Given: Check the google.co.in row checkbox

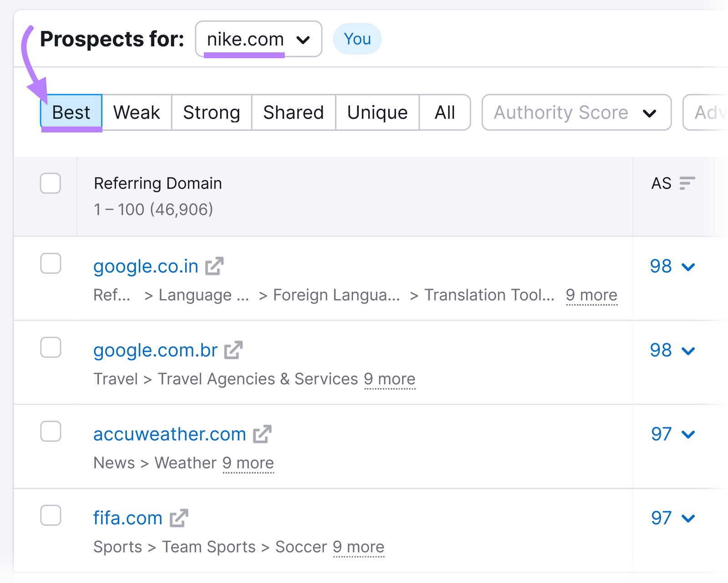Looking at the screenshot, I should coord(50,263).
